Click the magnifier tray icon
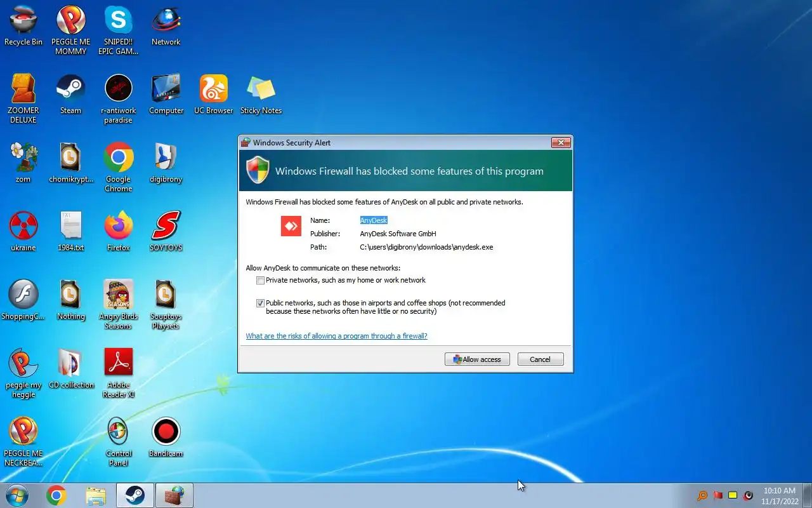 (x=702, y=495)
